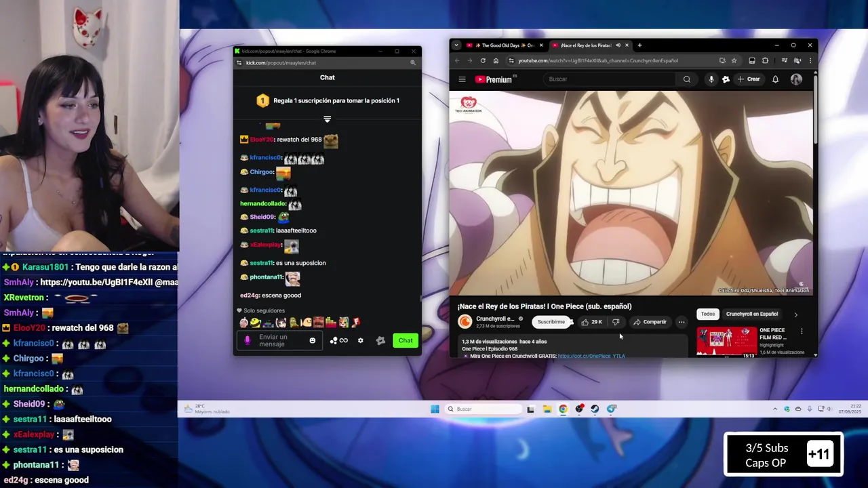The height and width of the screenshot is (488, 868).
Task: Click username phontana11 in Kick chat
Action: click(x=266, y=277)
